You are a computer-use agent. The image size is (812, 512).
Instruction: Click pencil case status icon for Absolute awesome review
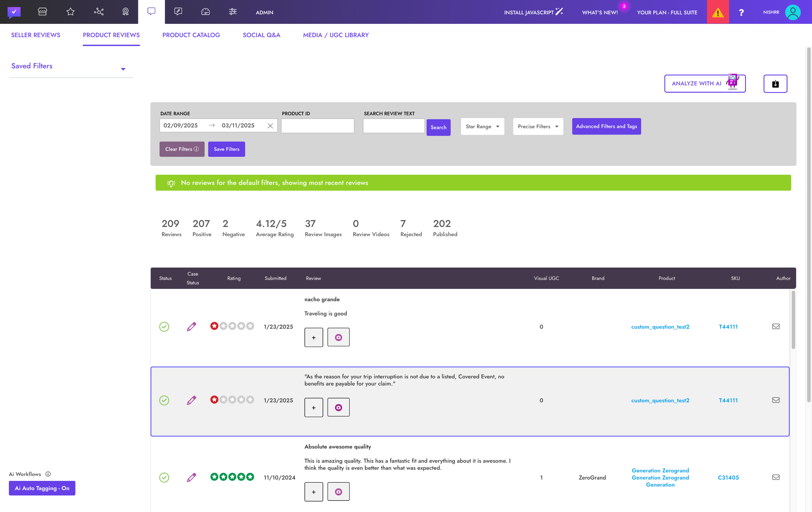tap(191, 477)
